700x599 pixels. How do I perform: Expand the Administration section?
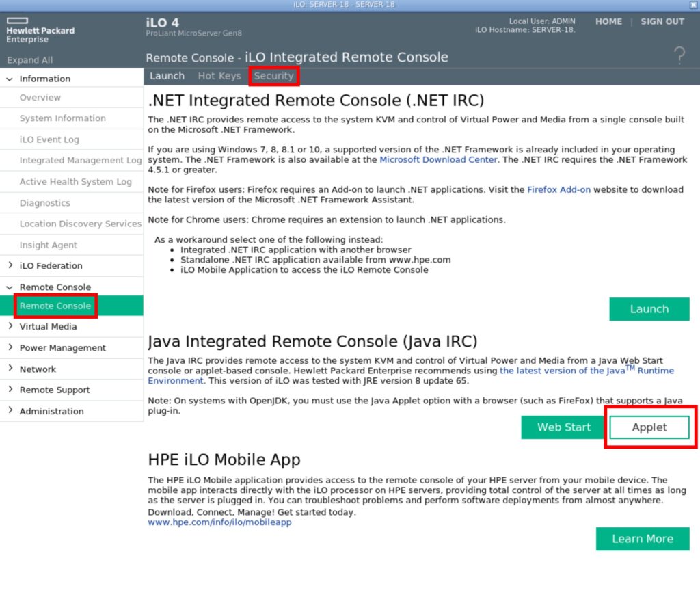pyautogui.click(x=10, y=410)
